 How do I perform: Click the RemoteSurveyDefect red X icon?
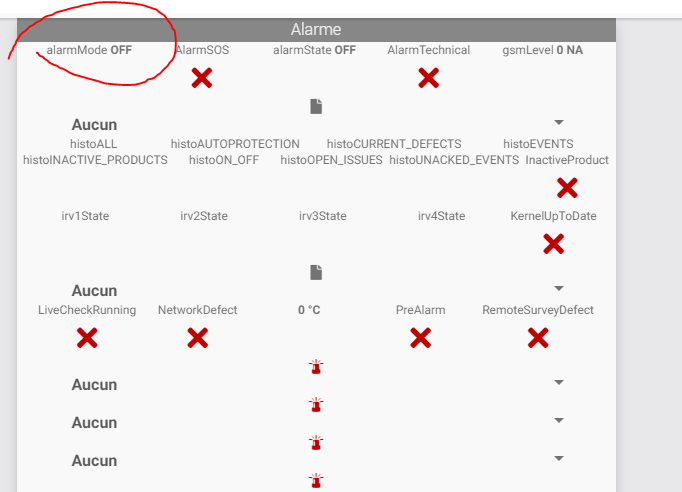coord(538,338)
